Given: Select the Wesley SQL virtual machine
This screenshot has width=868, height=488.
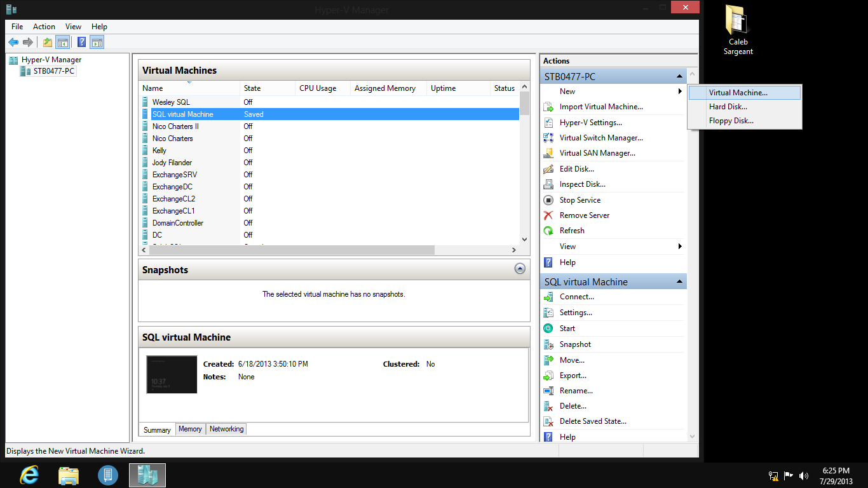Looking at the screenshot, I should [x=329, y=102].
